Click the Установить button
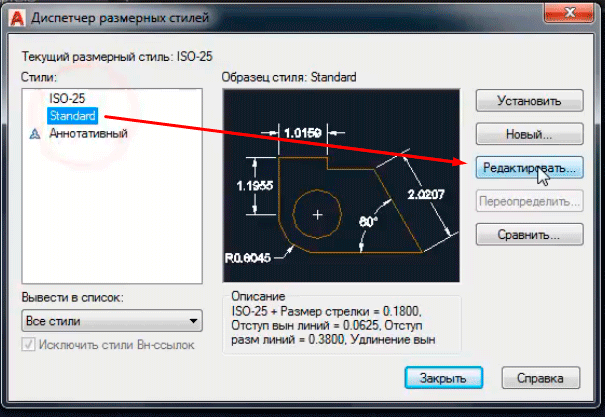 click(529, 101)
